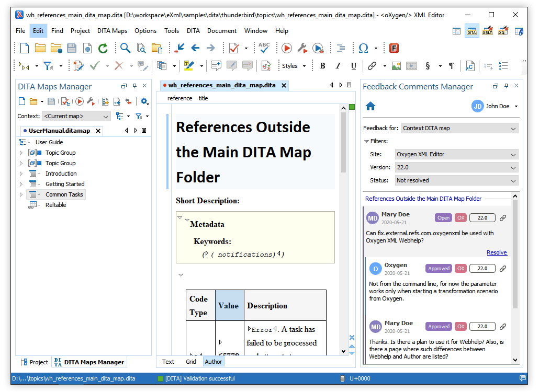Open the Site Oxygen XML Editor dropdown
Viewport: 539px width, 392px height.
point(456,155)
